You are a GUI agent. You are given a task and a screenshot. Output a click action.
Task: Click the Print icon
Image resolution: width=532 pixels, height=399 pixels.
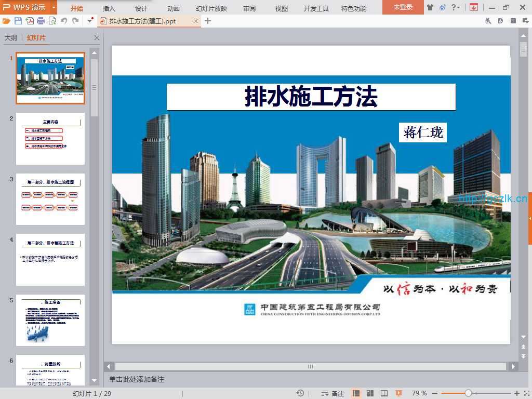coord(41,21)
